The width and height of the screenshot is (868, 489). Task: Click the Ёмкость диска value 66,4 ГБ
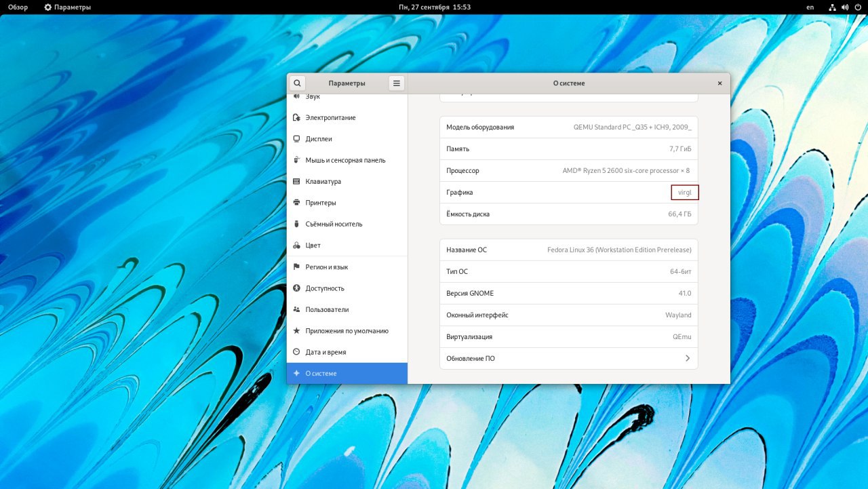(679, 214)
